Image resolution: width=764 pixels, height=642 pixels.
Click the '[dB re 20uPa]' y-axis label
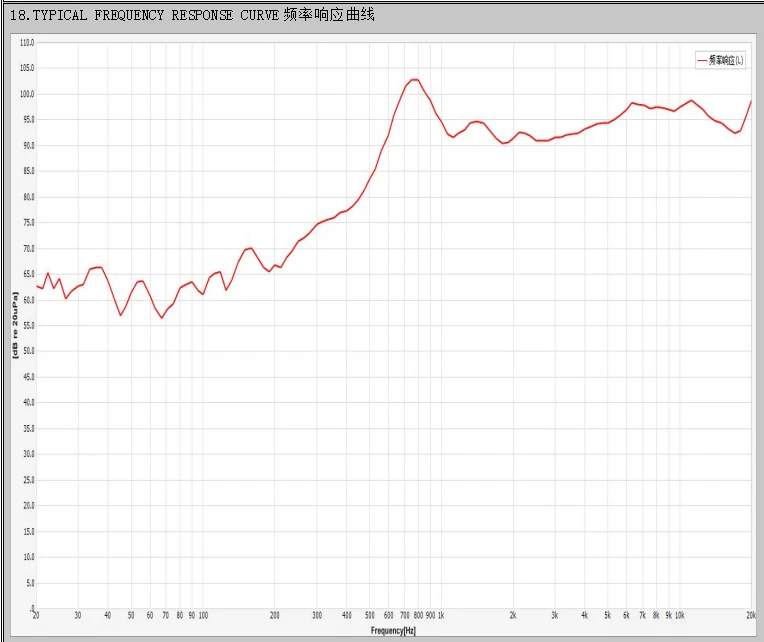[x=15, y=325]
